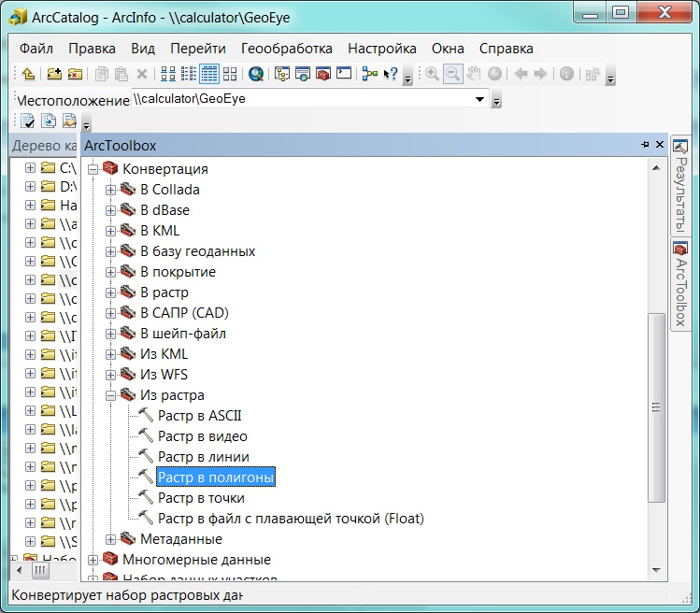Show the Catalog Tree window
Screen dimensions: 700x613
point(281,74)
